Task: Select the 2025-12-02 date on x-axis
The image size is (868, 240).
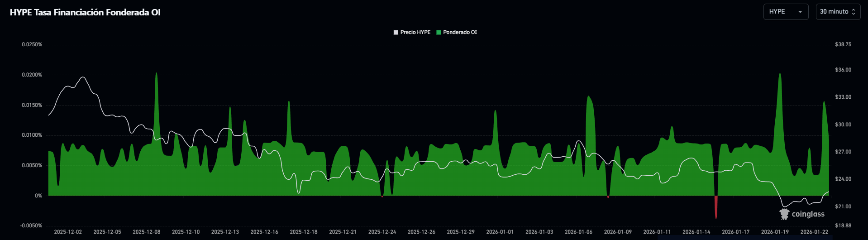Action: click(x=68, y=232)
